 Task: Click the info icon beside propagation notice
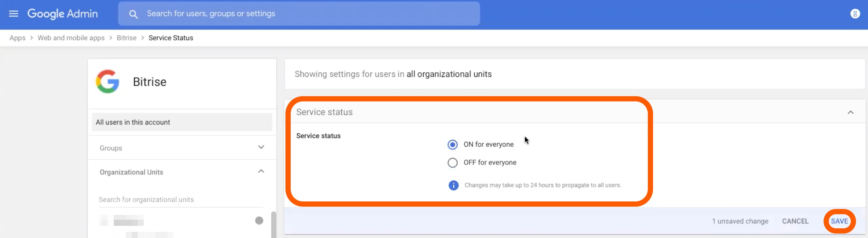point(453,185)
